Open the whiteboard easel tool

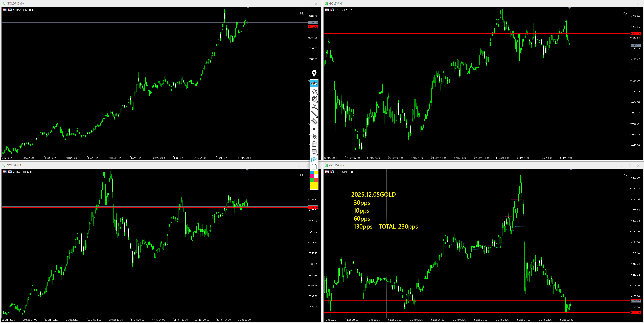pos(314,152)
